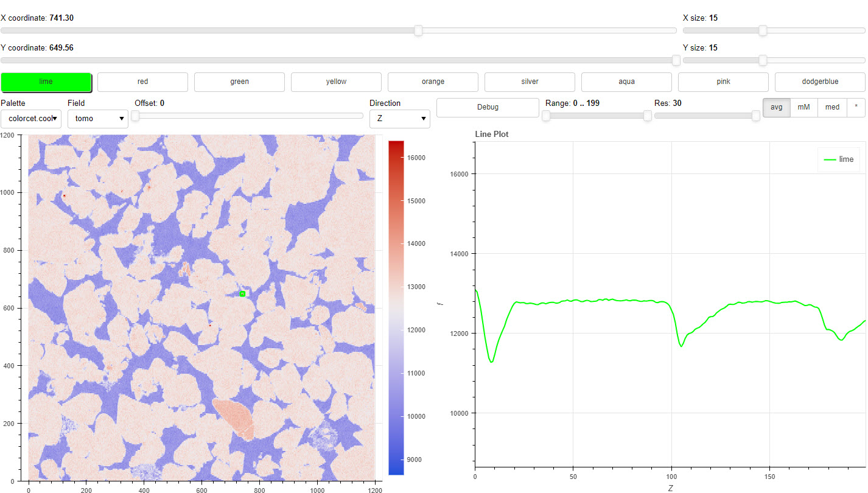Switch to mM aggregation mode
The image size is (868, 493).
point(803,107)
